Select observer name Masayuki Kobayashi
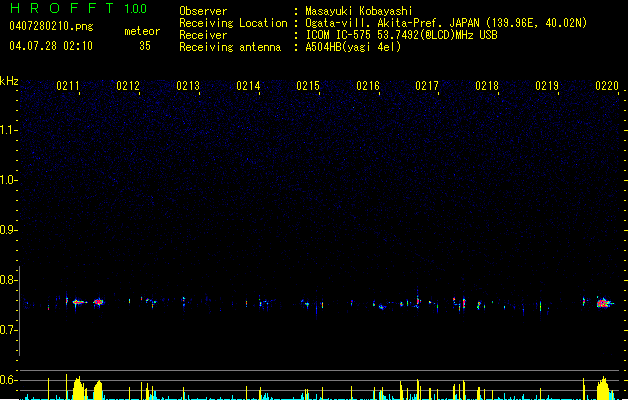The image size is (629, 400). pyautogui.click(x=359, y=11)
